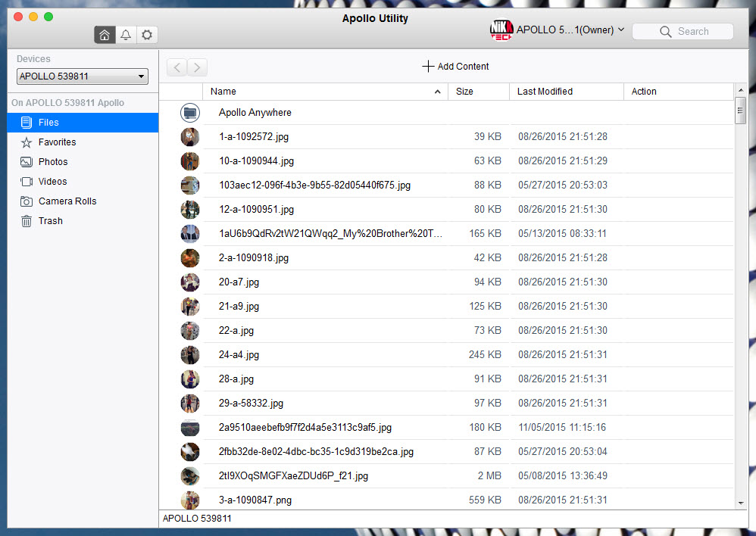756x536 pixels.
Task: Select thumbnail of 2-a-1090918.jpg
Action: [190, 258]
